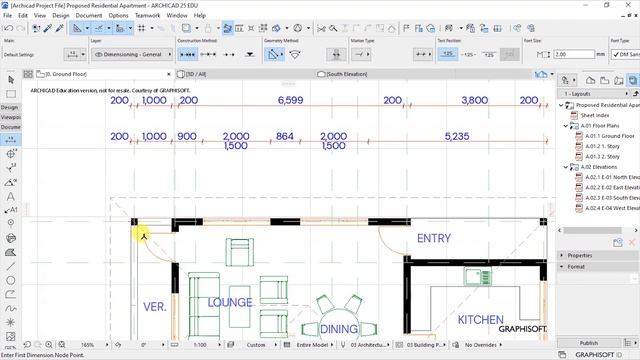Toggle the Snap Guides toolbar icon
This screenshot has width=640, height=360.
[99, 28]
